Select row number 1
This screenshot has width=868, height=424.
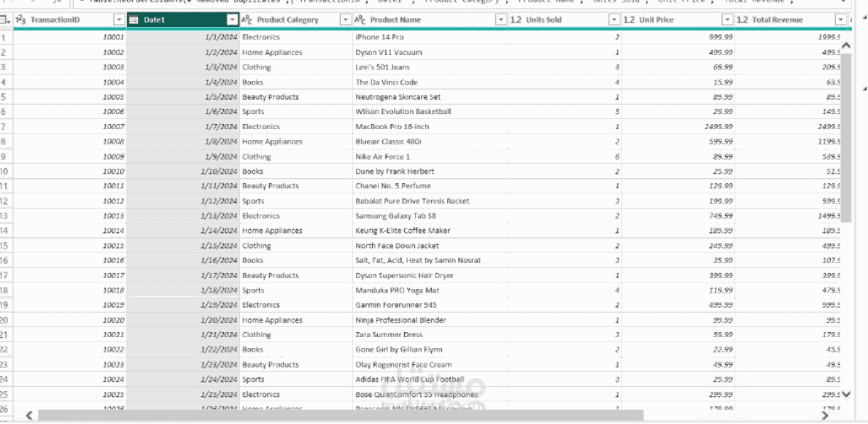click(x=6, y=38)
